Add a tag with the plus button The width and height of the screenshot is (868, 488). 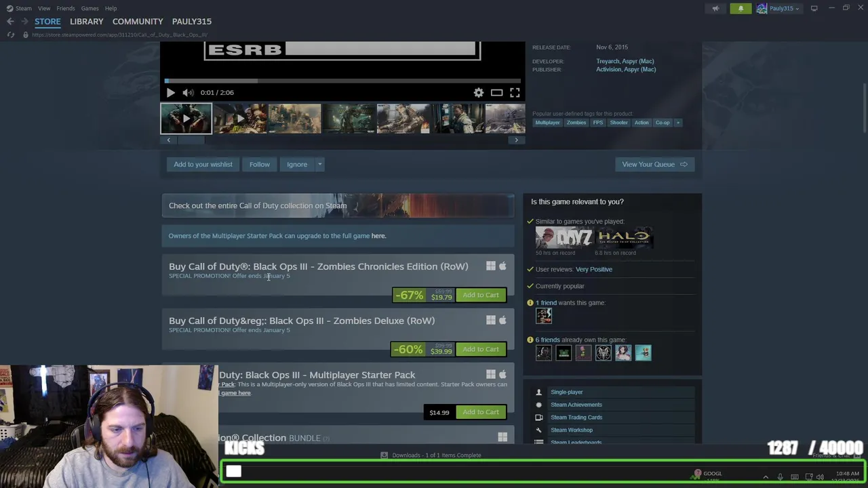[x=677, y=123]
